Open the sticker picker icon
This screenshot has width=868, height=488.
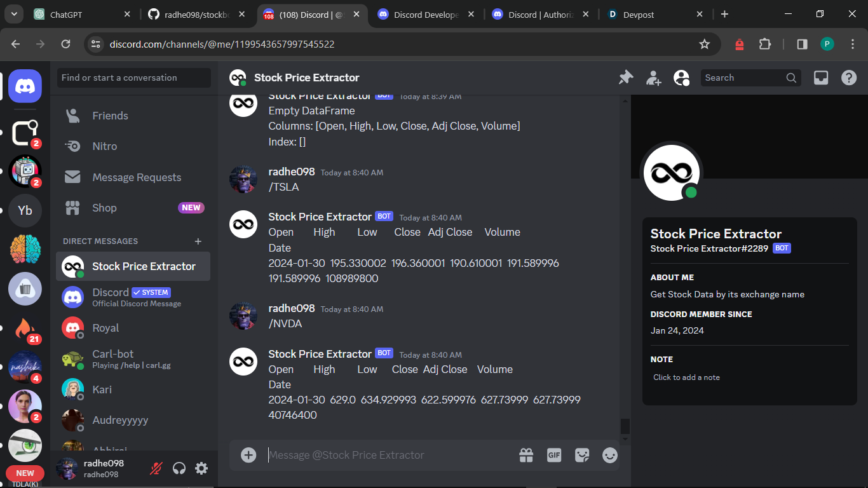click(582, 455)
